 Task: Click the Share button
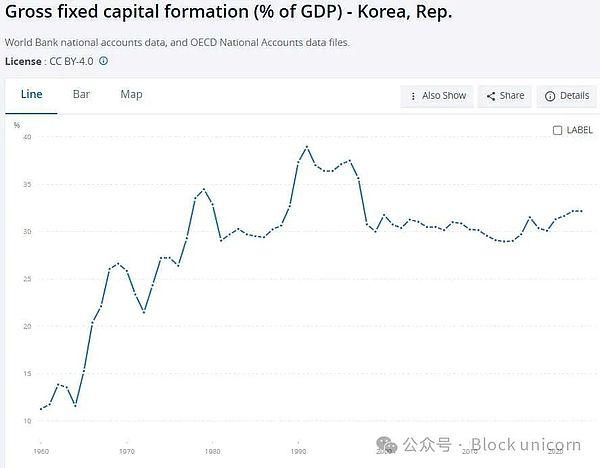(505, 96)
